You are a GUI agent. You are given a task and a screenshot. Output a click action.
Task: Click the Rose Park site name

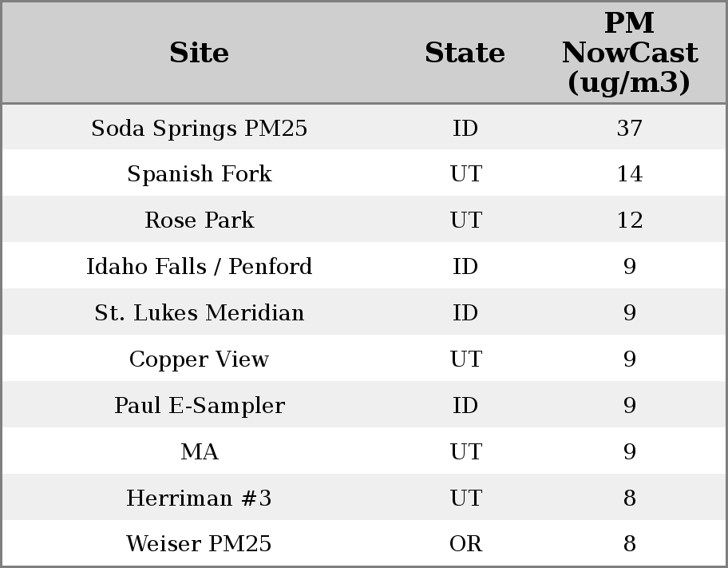[x=199, y=220]
